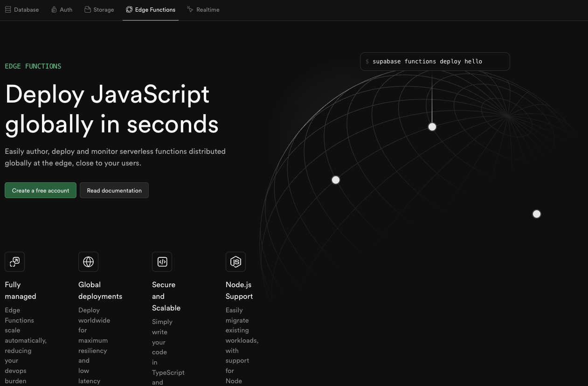Click the globe marker under the command line
The height and width of the screenshot is (386, 588).
(432, 127)
